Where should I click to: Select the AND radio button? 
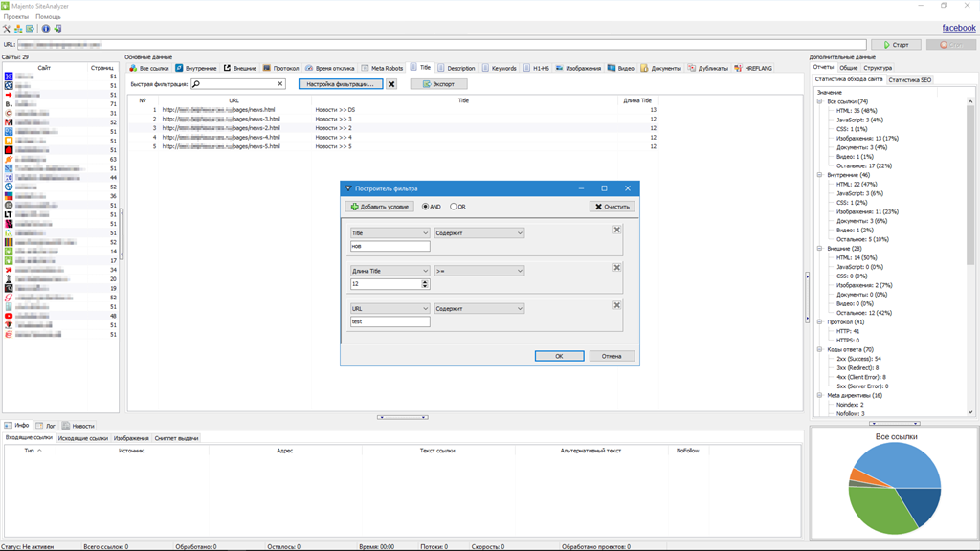(x=425, y=206)
